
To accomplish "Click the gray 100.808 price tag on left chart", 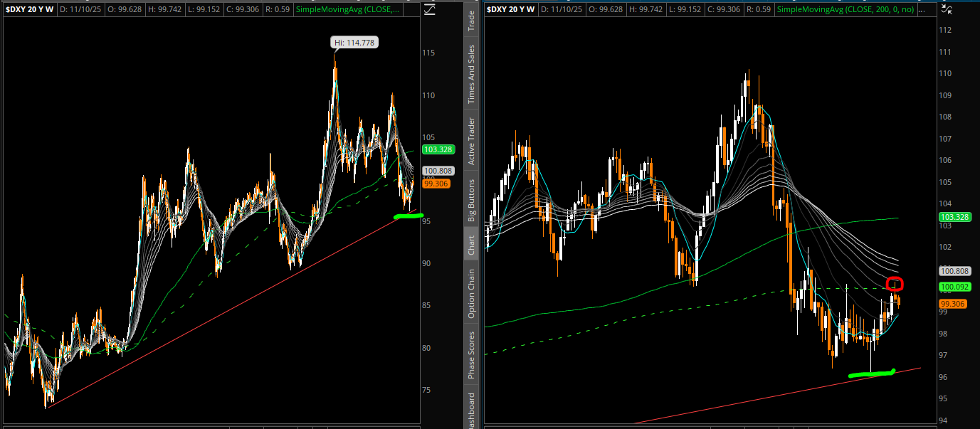I will (x=438, y=171).
